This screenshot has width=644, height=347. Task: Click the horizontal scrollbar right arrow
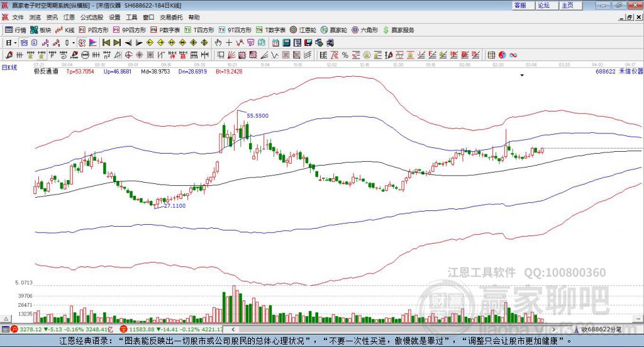tap(553, 329)
